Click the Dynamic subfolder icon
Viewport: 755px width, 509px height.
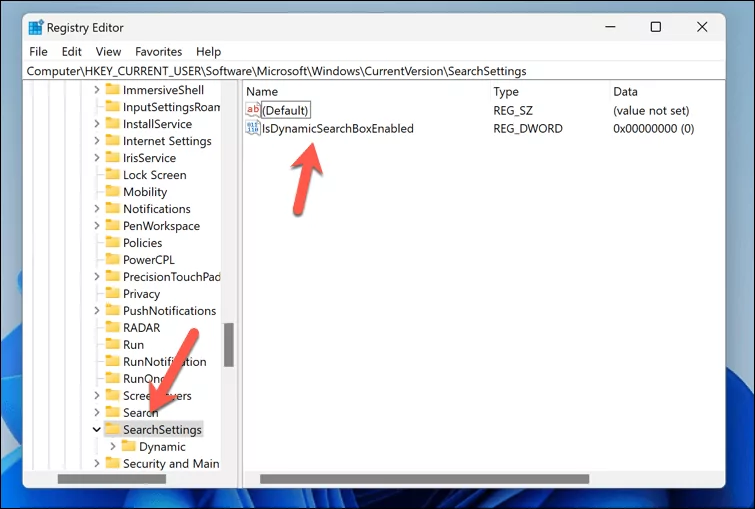point(129,446)
